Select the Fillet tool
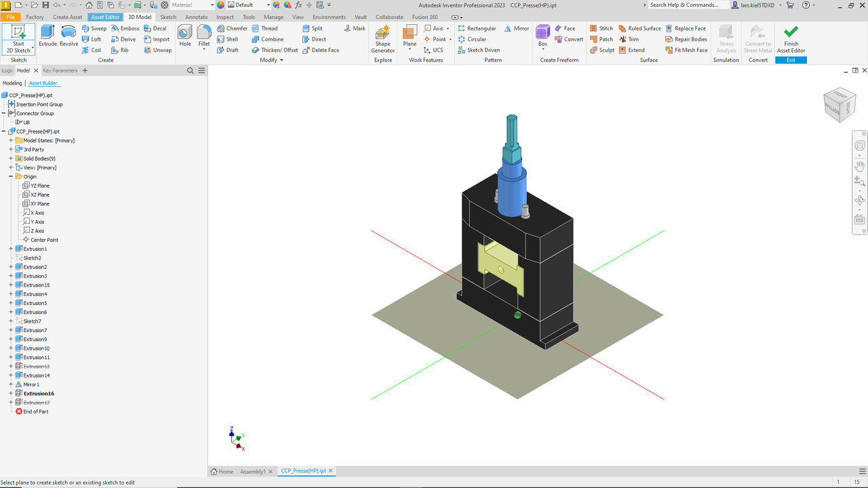The image size is (868, 488). point(204,37)
